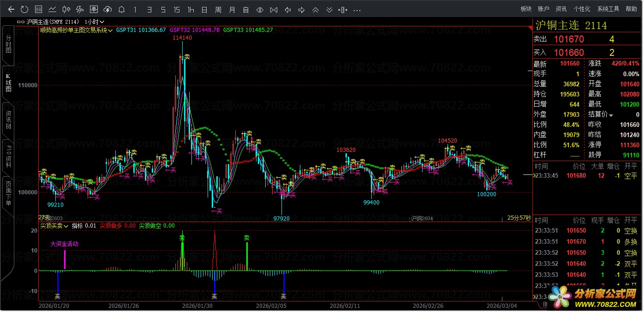Viewport: 644px width, 312px height.
Task: Expand the 结算价 dropdown arrow
Action: pos(611,115)
